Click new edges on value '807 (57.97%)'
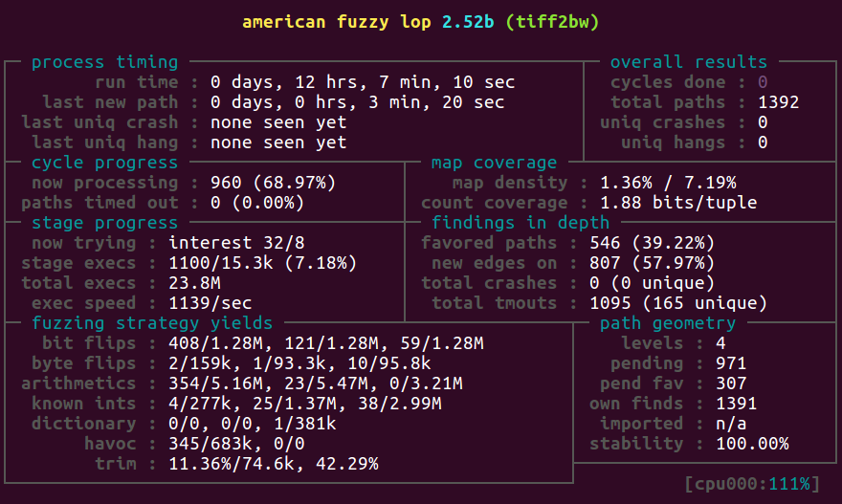Viewport: 842px width, 504px height. [653, 263]
